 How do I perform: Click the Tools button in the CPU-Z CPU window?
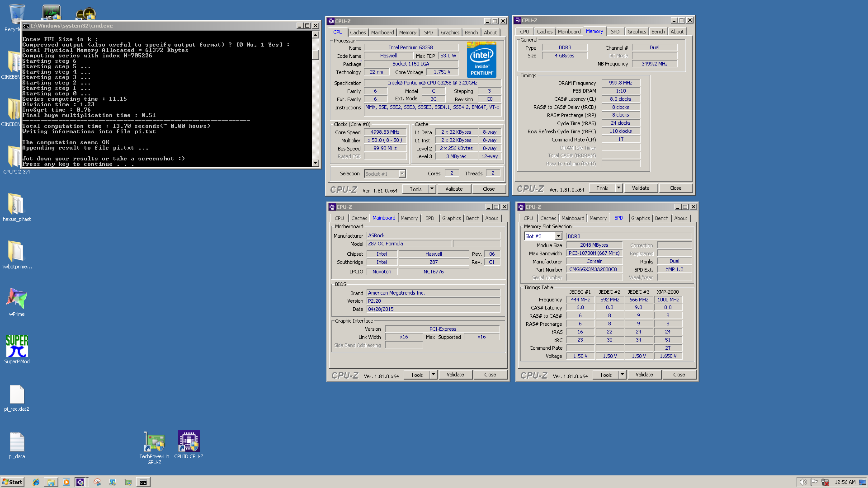coord(415,189)
